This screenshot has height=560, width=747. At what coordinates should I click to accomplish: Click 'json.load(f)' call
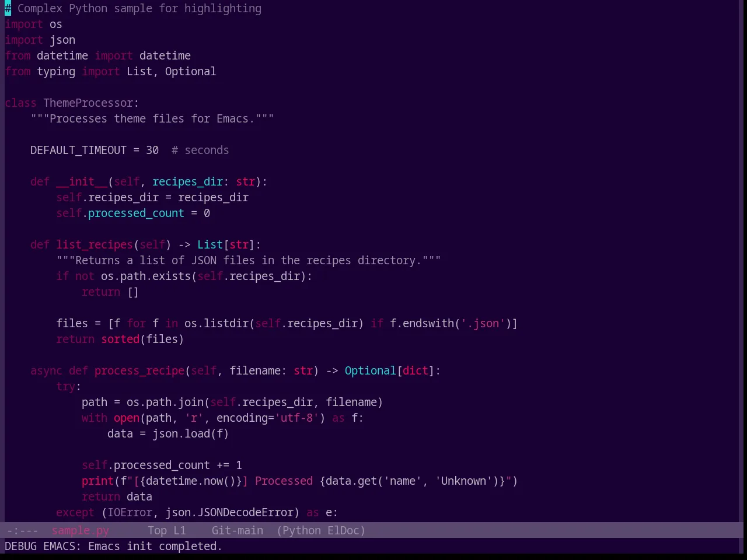click(191, 433)
